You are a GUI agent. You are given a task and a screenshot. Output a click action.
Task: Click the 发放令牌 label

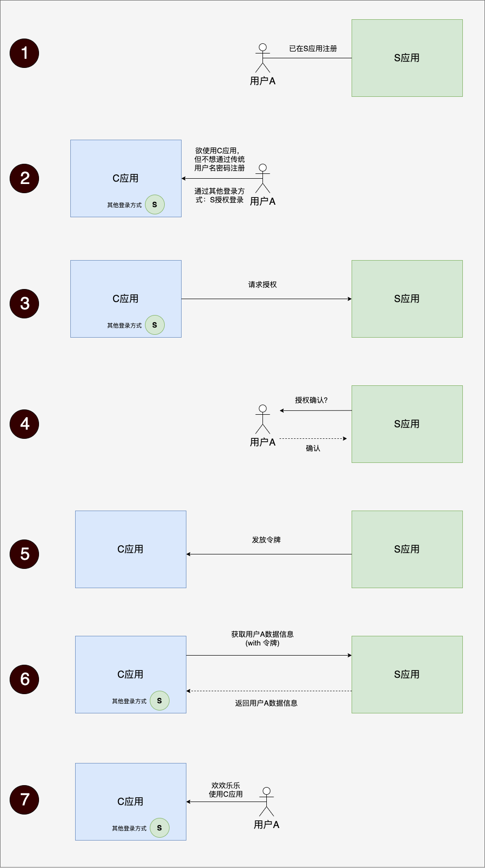click(x=266, y=540)
